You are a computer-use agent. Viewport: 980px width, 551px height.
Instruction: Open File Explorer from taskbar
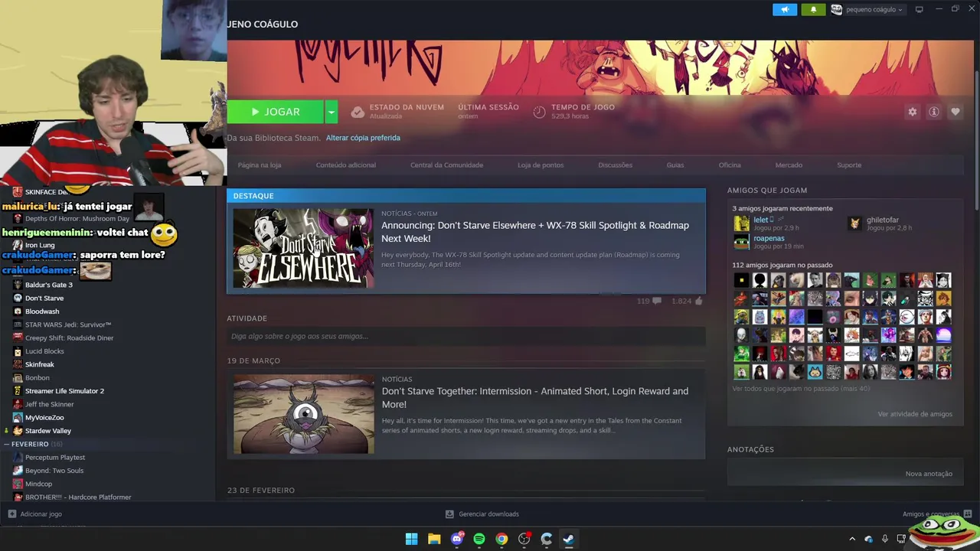434,539
